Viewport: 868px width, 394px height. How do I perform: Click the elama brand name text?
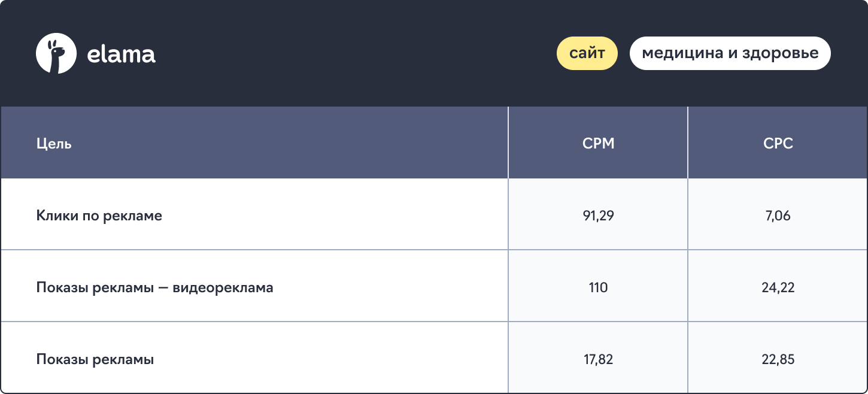click(x=122, y=54)
